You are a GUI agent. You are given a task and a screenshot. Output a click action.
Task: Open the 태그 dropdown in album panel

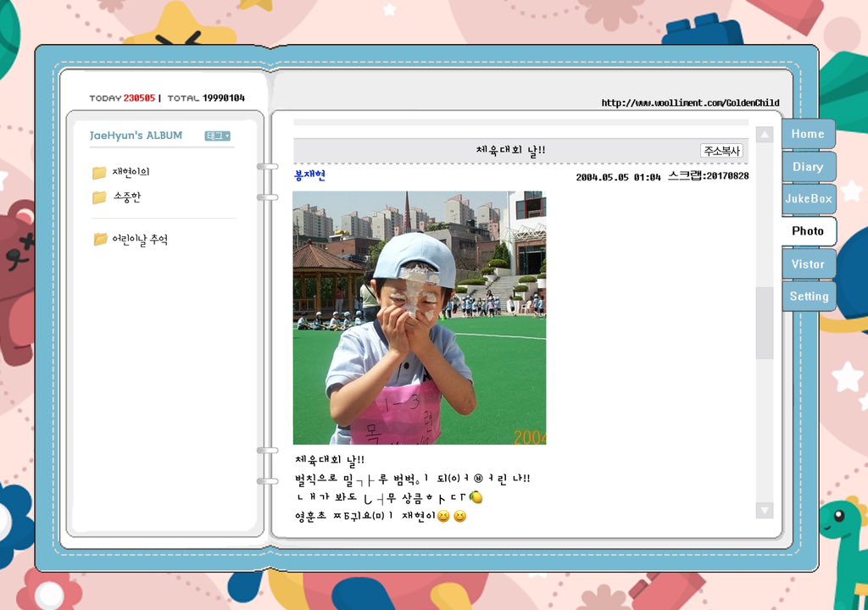pos(218,136)
